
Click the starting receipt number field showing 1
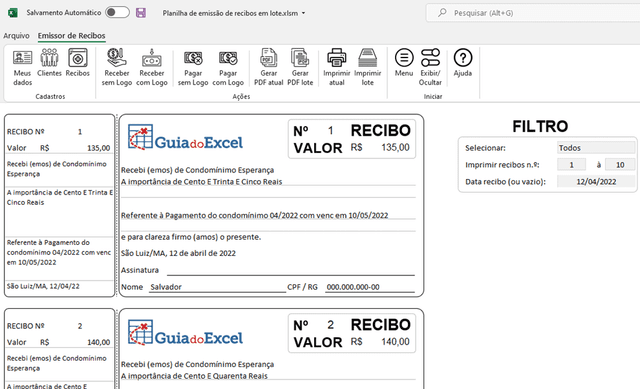(571, 164)
